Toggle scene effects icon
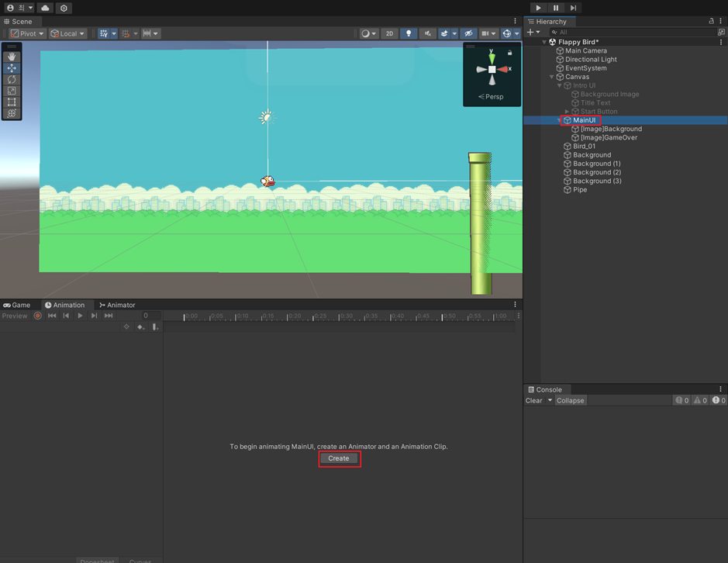The height and width of the screenshot is (563, 728). click(x=444, y=33)
